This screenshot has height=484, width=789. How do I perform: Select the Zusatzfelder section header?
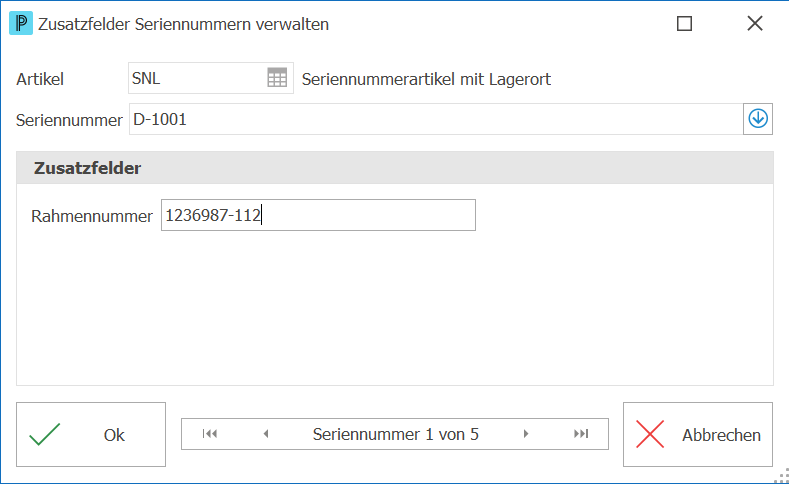[394, 168]
